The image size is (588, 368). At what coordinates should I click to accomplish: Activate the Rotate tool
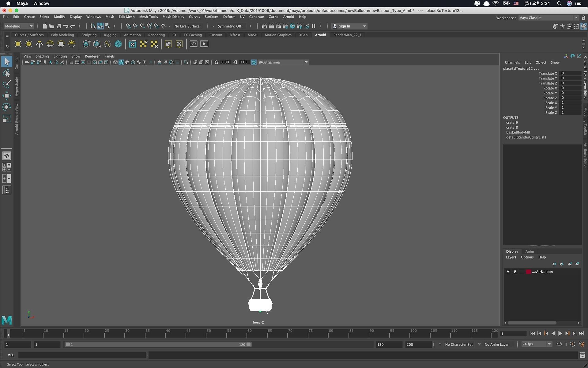[x=6, y=107]
